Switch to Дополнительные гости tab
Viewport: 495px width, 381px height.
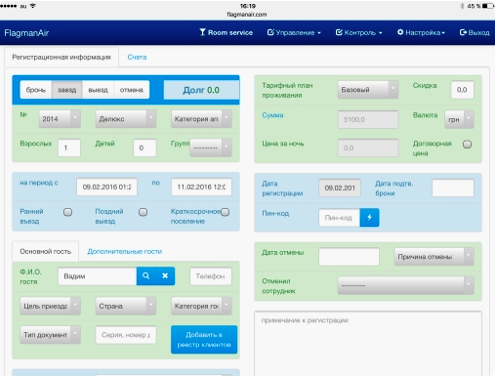[125, 251]
